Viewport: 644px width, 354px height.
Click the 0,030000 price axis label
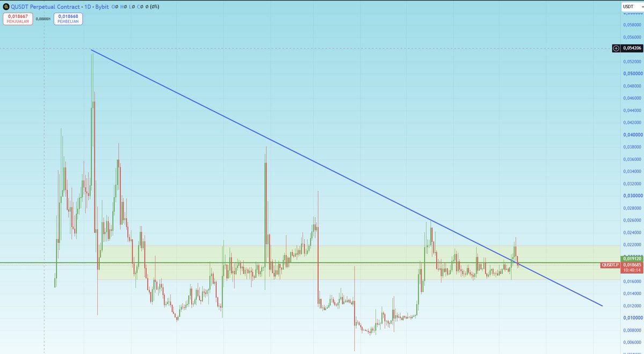coord(632,196)
